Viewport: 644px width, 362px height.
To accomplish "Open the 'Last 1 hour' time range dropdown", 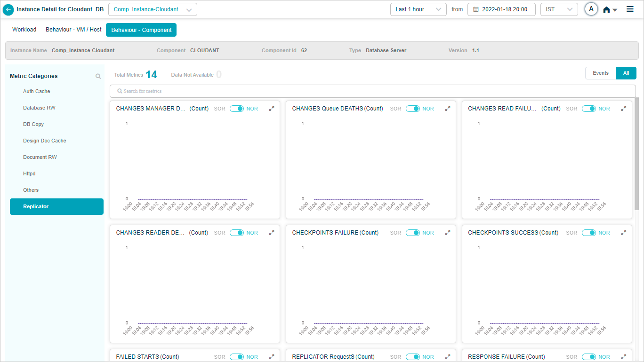I will coord(418,9).
